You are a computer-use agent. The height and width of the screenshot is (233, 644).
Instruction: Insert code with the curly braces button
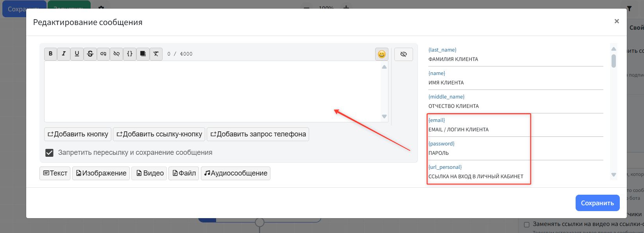tap(130, 54)
